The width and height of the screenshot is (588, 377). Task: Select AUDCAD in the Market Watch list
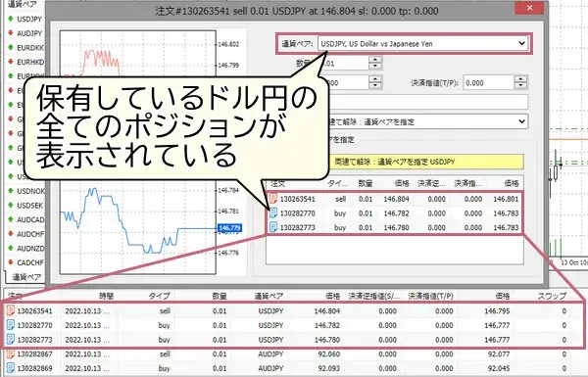click(30, 220)
